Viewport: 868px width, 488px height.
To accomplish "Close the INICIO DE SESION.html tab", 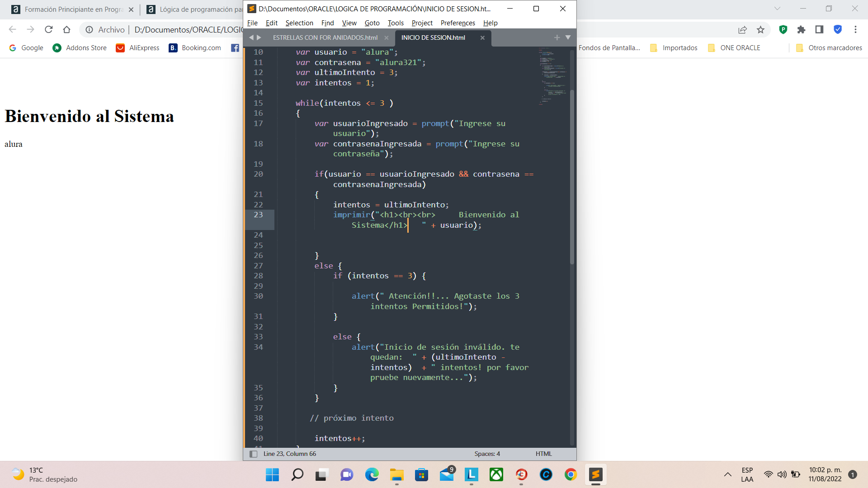I will [482, 38].
